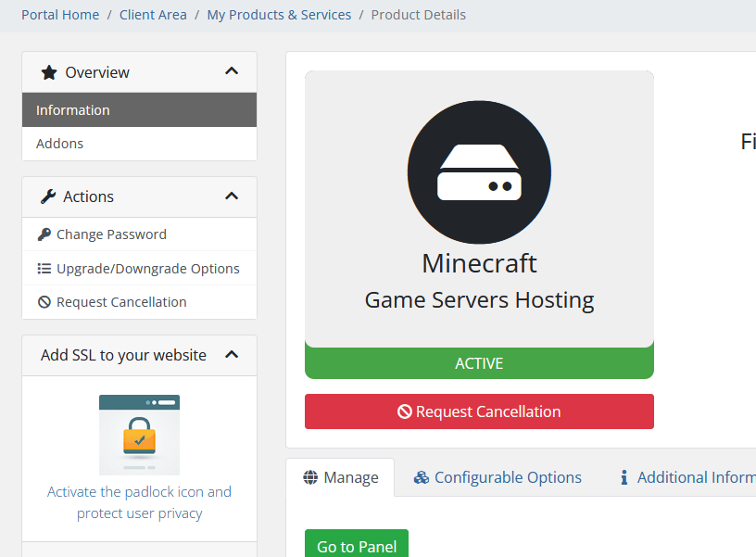
Task: Click the Game Servers Hosting text
Action: pyautogui.click(x=479, y=300)
